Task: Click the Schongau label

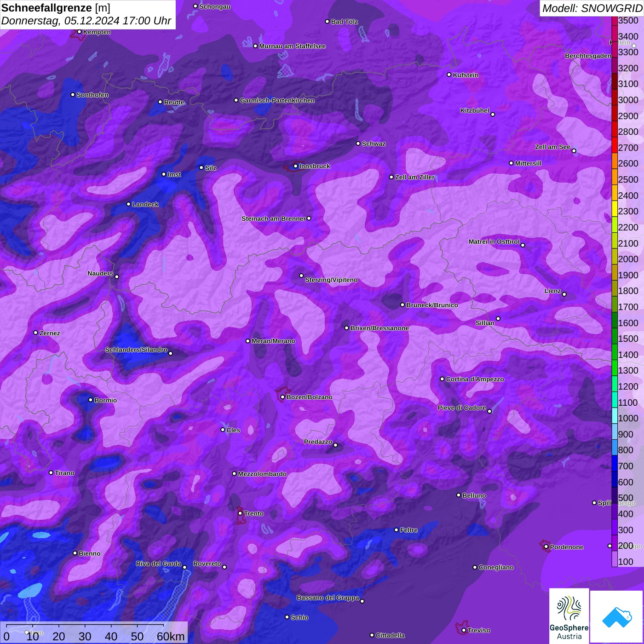Action: click(215, 6)
